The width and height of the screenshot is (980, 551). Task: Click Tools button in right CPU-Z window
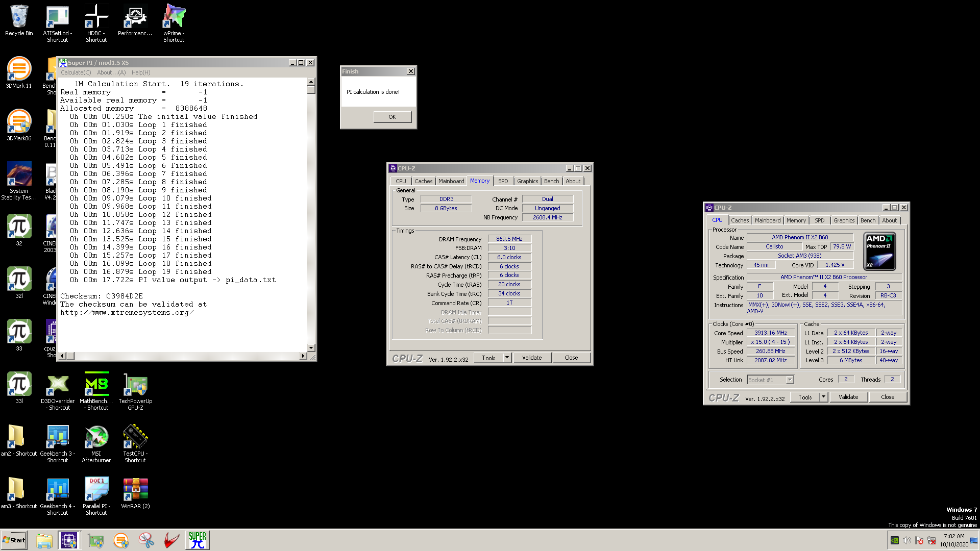coord(805,397)
